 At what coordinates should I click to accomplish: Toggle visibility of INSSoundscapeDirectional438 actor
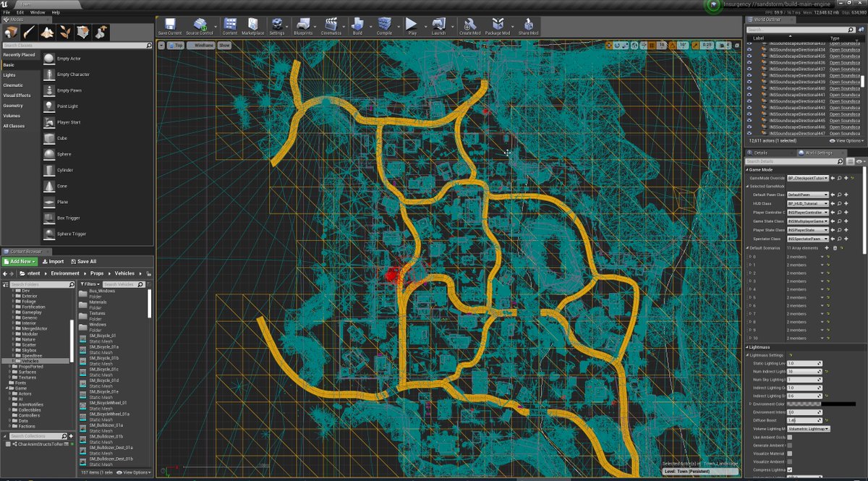(x=749, y=75)
